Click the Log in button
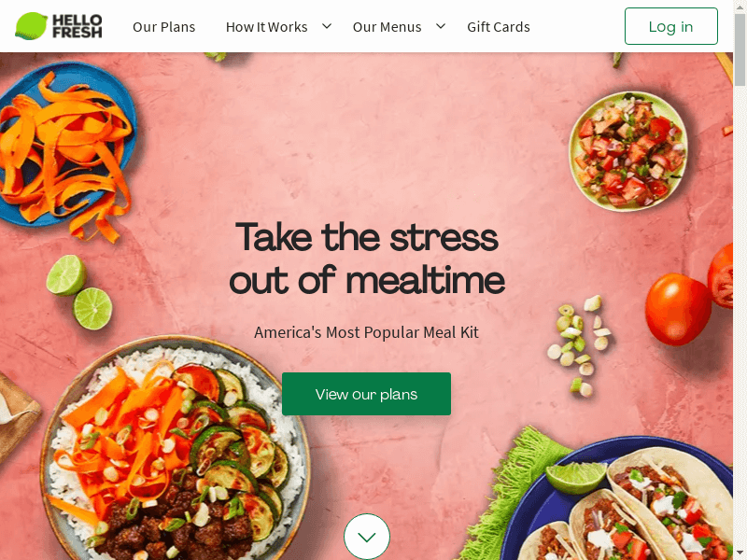Viewport: 747px width, 560px height. click(x=670, y=26)
